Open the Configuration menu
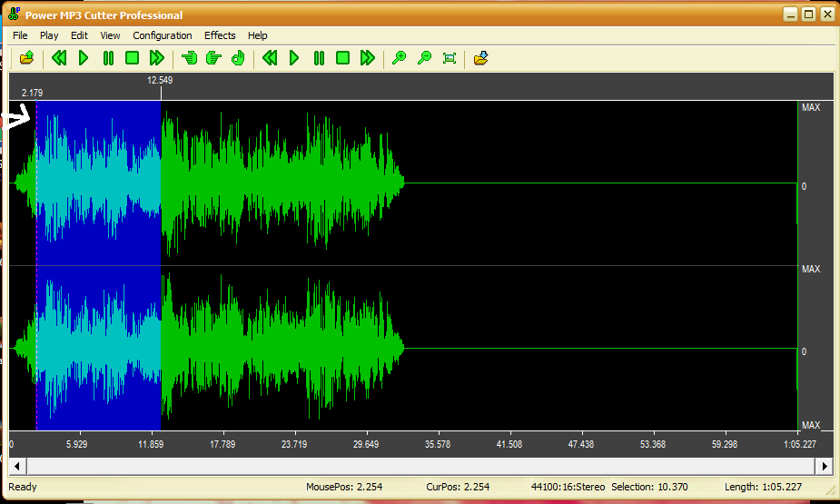Screen dimensions: 840x504 coord(163,35)
